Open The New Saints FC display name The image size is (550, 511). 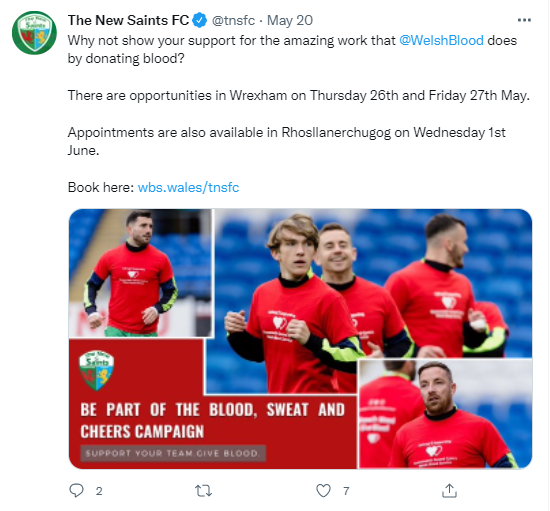128,20
